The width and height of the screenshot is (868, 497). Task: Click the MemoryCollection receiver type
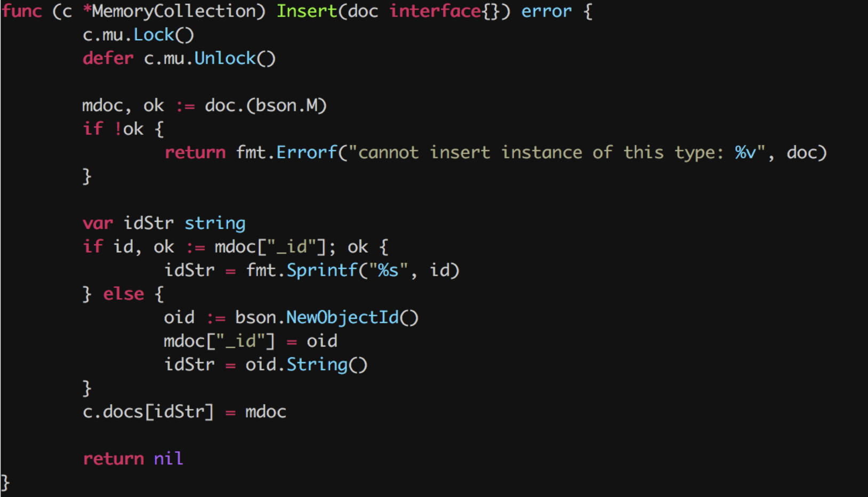[x=174, y=11]
